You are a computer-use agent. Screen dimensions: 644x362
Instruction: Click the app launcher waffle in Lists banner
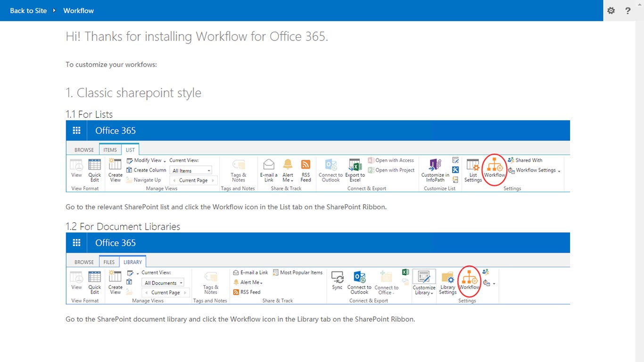[x=76, y=131]
